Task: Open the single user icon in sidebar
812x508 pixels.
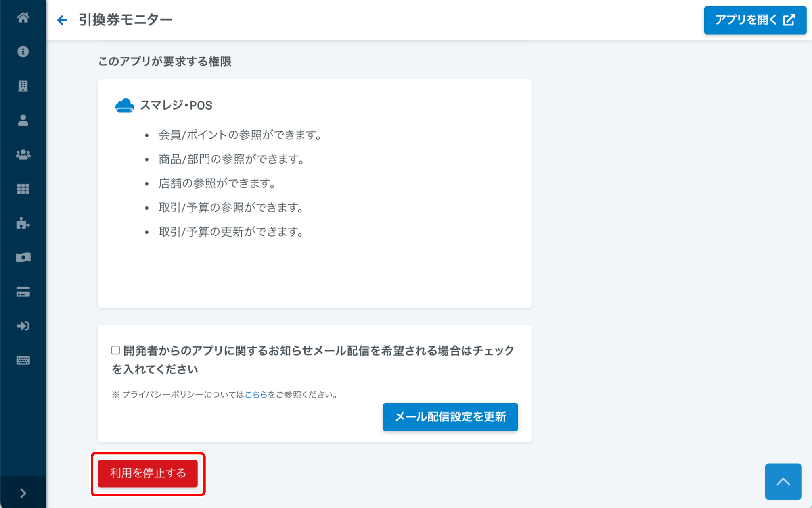Action: 23,120
